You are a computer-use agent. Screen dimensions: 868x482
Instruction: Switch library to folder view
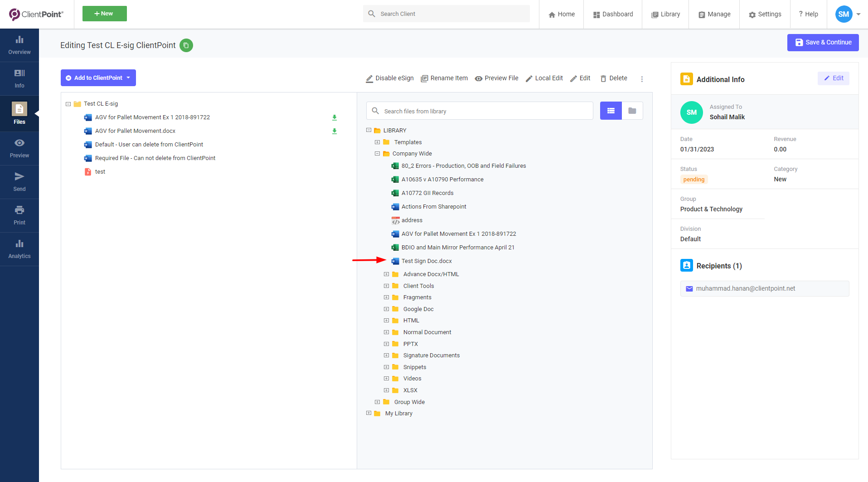coord(632,111)
